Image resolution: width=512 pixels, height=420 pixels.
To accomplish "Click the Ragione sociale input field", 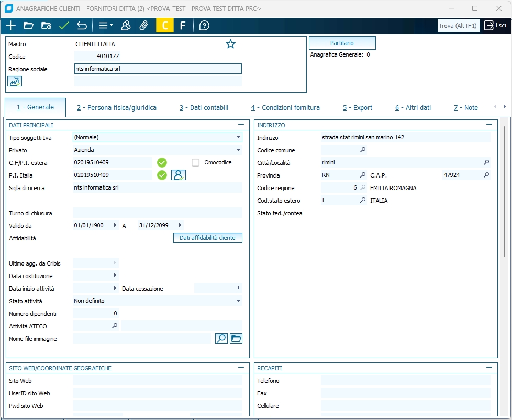I will [158, 69].
